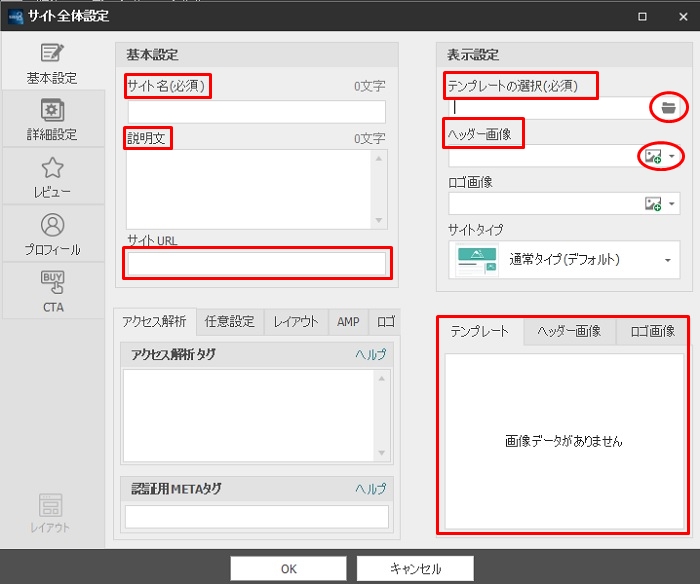Viewport: 700px width, 584px height.
Task: Click the キャンセル button
Action: (x=415, y=568)
